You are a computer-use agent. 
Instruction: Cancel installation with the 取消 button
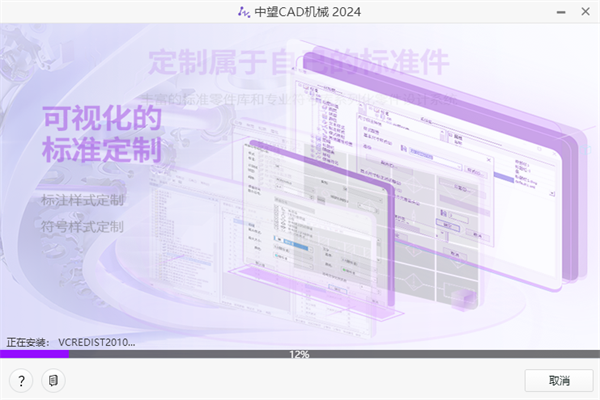coord(559,380)
